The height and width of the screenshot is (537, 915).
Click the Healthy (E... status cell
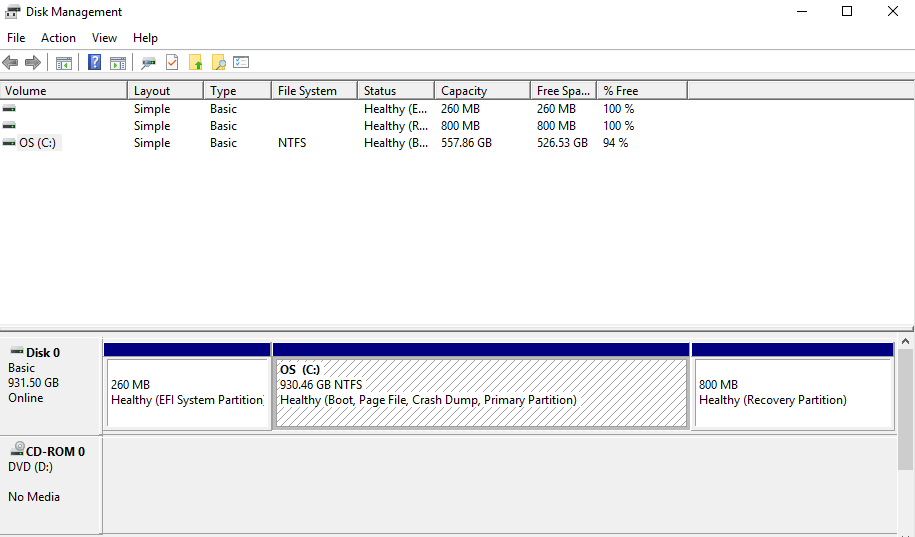coord(396,109)
